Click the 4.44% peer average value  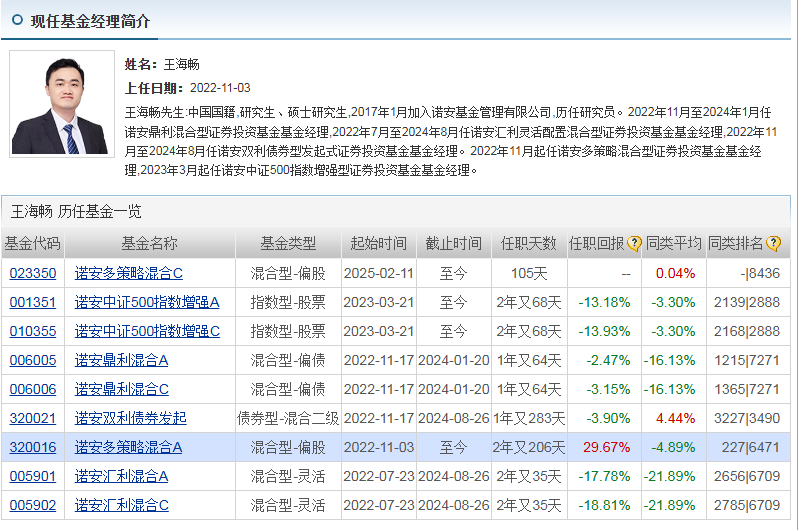[x=675, y=419]
